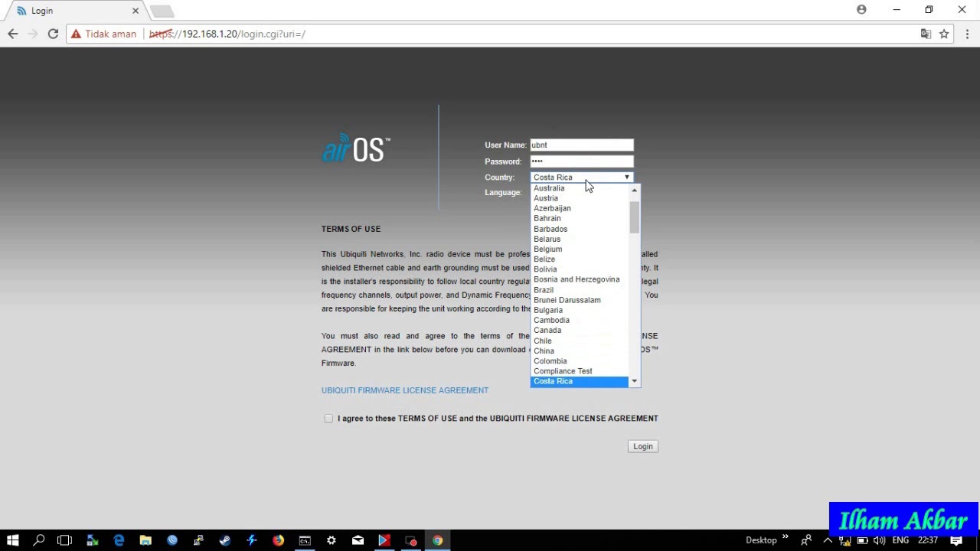980x551 pixels.
Task: Close the Login browser tab
Action: pos(136,11)
